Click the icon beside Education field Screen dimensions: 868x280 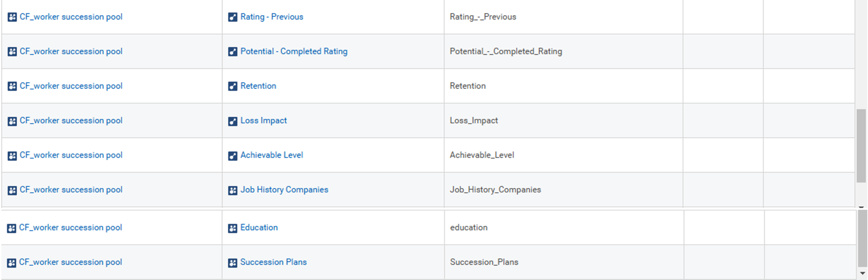click(233, 228)
